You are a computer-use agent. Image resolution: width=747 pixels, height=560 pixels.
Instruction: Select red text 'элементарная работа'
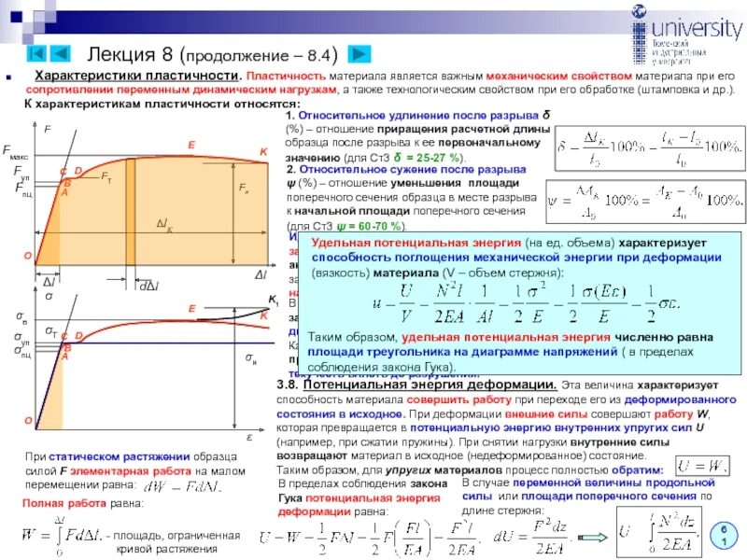131,471
